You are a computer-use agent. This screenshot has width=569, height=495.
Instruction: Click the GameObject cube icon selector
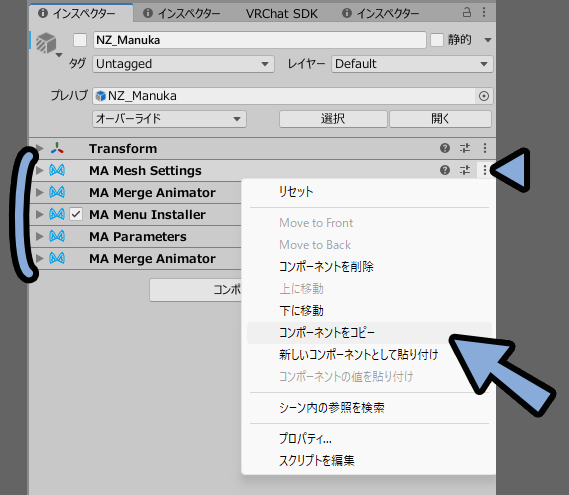(x=47, y=44)
